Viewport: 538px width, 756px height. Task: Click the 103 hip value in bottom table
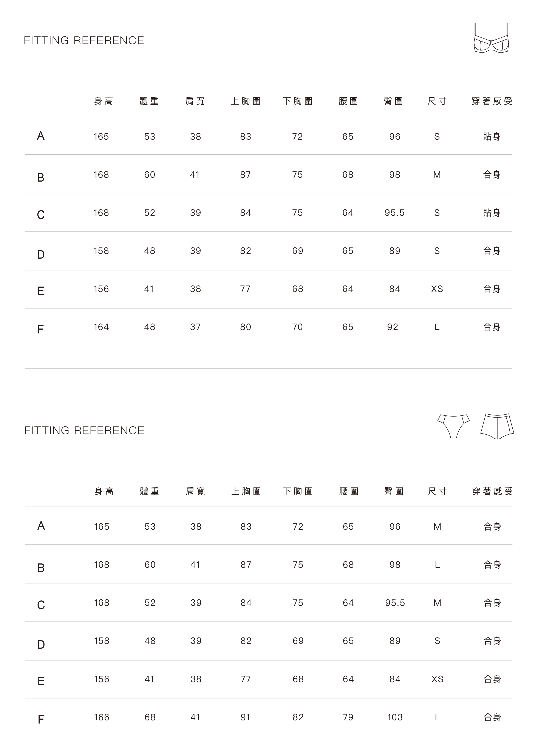coord(395,717)
